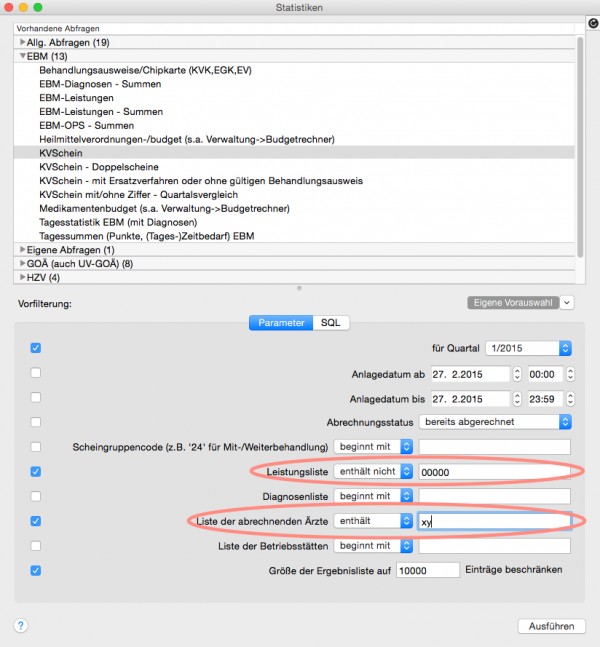This screenshot has width=600, height=647.
Task: Select the highlighted 'KVSchein' query
Action: 294,153
